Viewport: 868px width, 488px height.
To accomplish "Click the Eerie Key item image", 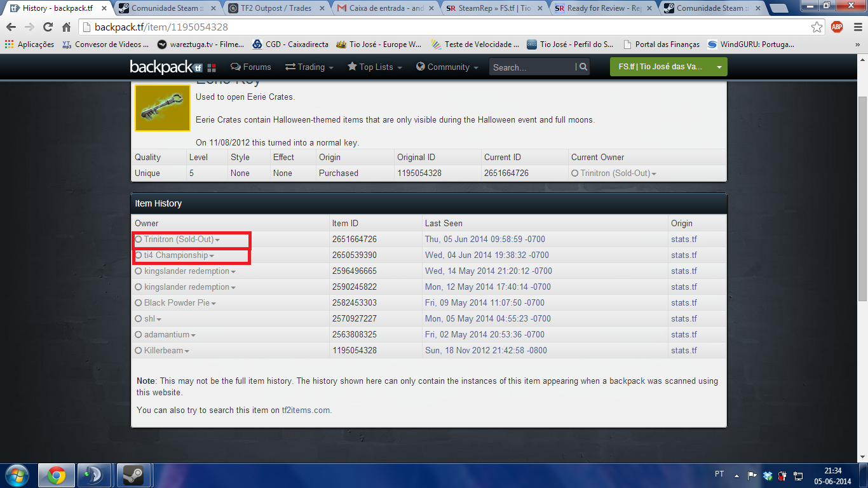I will coord(163,108).
